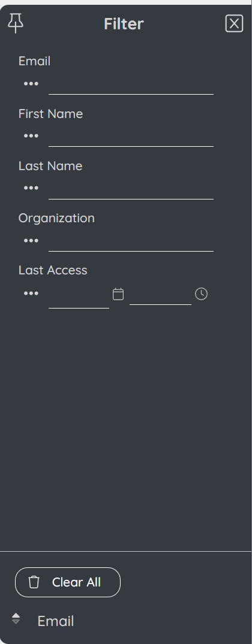Open Last Name filter operator menu
This screenshot has width=252, height=644.
[31, 188]
